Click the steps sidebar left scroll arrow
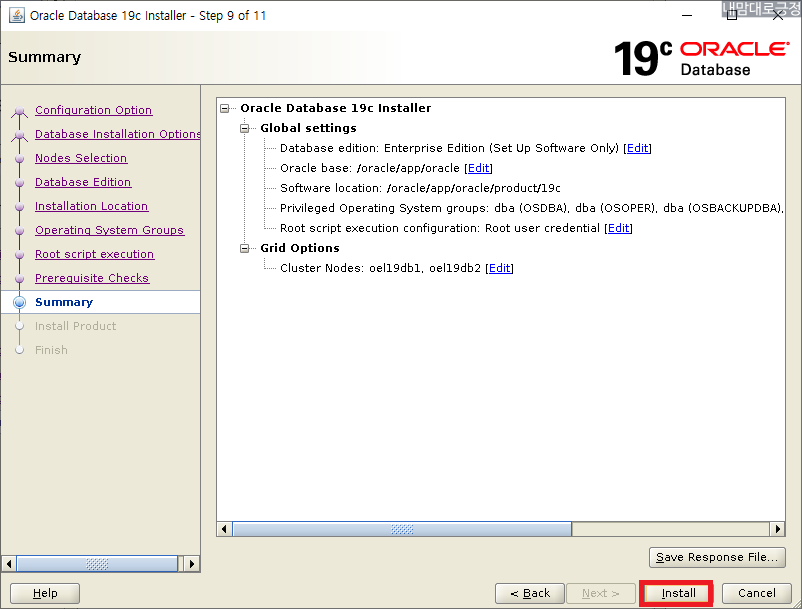The height and width of the screenshot is (609, 802). pos(9,564)
